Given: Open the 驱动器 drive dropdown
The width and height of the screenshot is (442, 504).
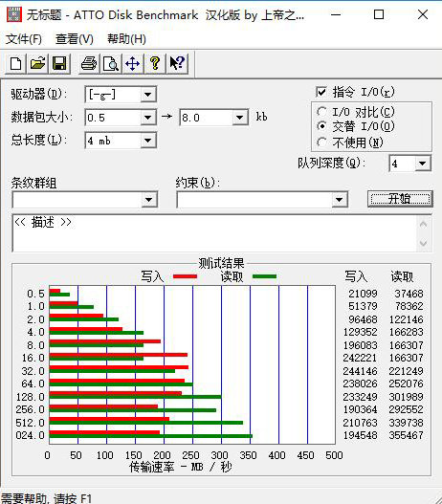Looking at the screenshot, I should coord(148,95).
